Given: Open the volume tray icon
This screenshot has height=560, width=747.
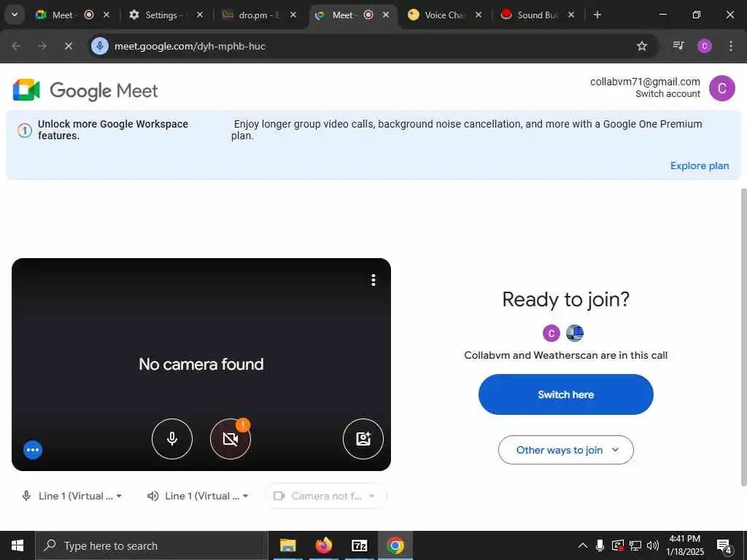Looking at the screenshot, I should coord(653,545).
